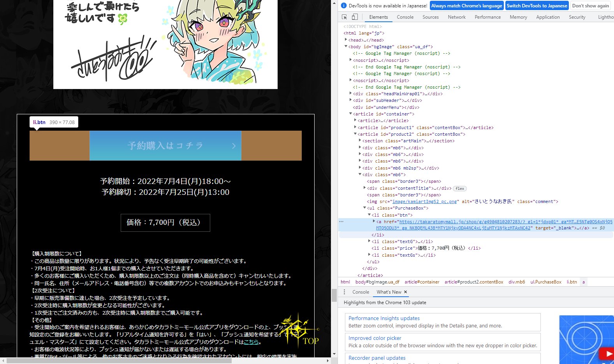Open "Recorder panel updates" link
The image size is (614, 364).
[x=377, y=358]
